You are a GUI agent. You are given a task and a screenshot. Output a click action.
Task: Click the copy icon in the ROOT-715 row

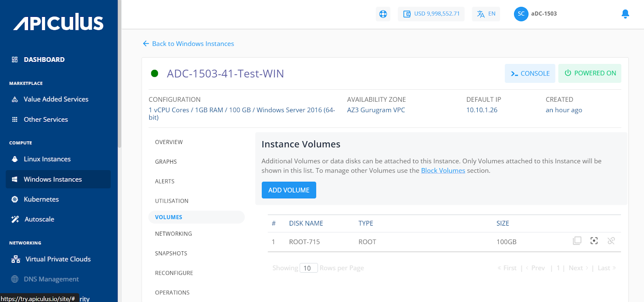tap(577, 241)
